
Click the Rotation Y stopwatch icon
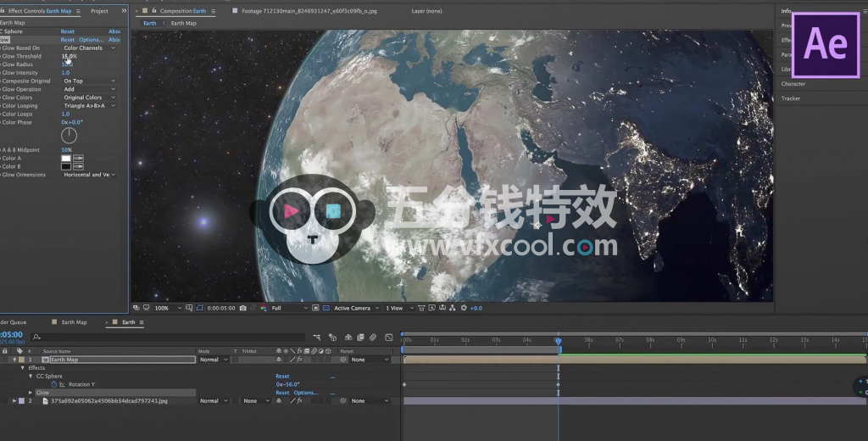[x=53, y=384]
